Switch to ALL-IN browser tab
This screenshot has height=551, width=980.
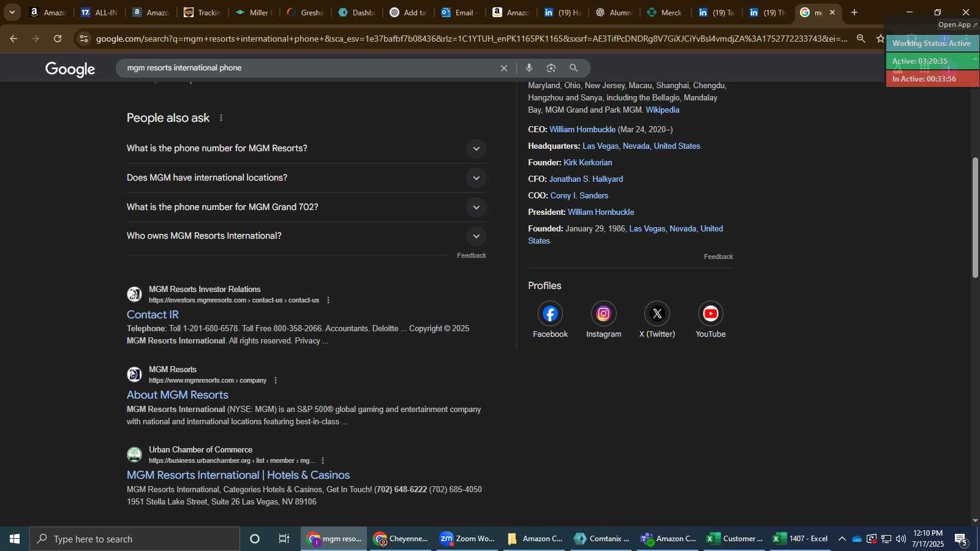pyautogui.click(x=99, y=12)
